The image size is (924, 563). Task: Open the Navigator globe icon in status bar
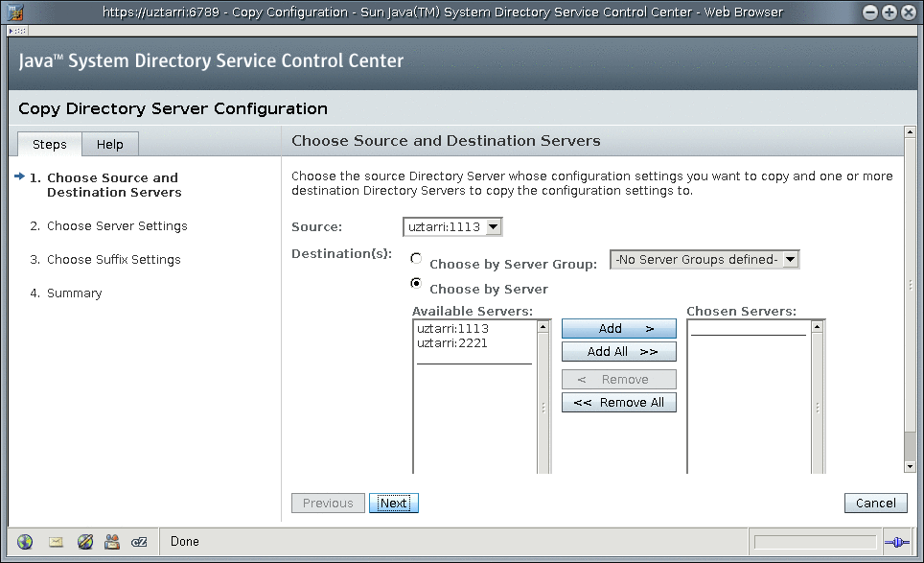25,542
